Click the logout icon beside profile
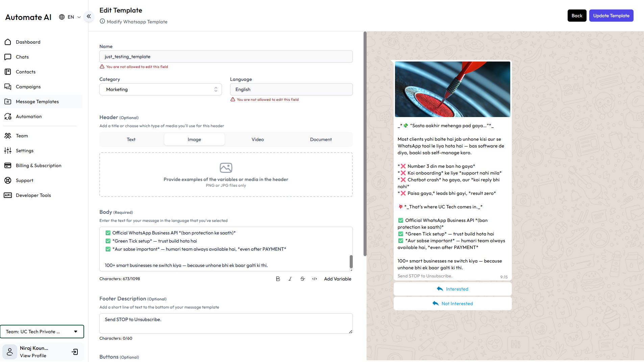The width and height of the screenshot is (644, 362). 75,352
